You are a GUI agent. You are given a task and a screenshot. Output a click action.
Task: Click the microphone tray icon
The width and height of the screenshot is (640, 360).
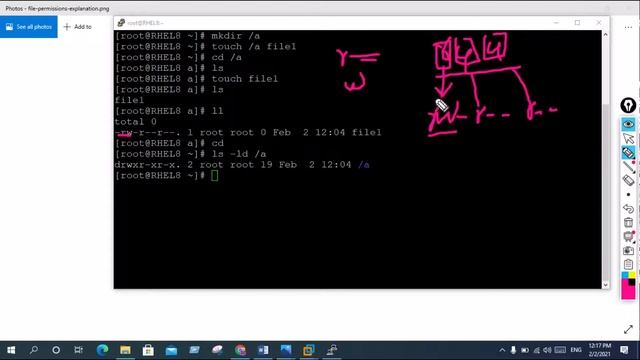[x=513, y=350]
